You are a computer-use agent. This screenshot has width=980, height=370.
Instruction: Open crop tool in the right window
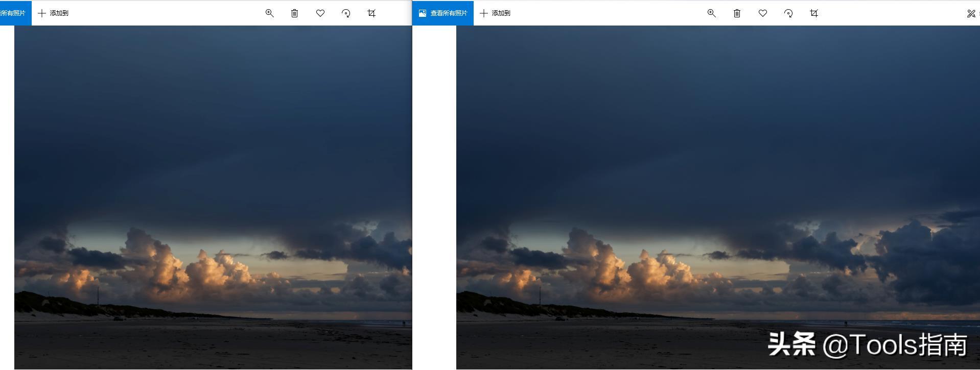coord(814,13)
